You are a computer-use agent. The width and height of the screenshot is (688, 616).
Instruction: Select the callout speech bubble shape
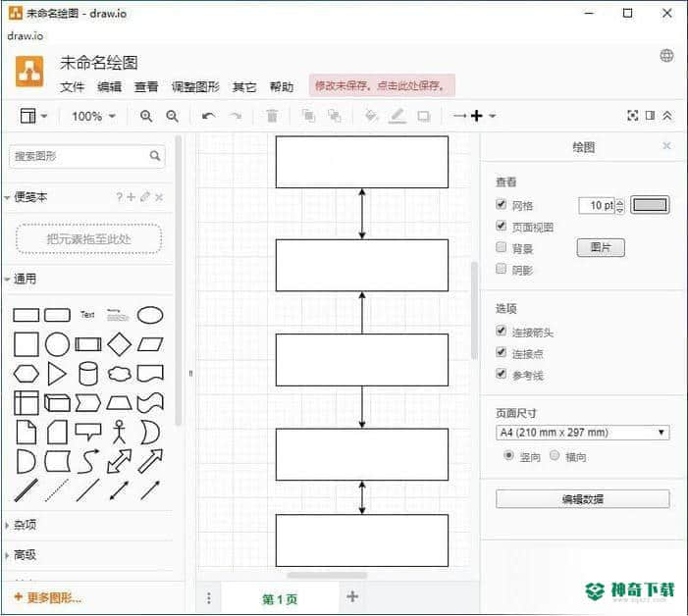click(88, 432)
